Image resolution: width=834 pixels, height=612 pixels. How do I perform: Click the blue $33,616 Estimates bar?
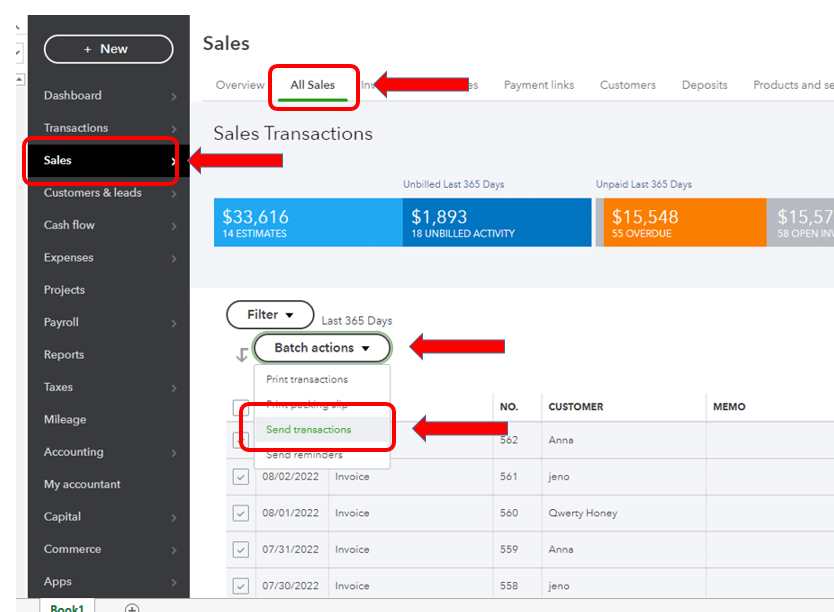click(308, 222)
